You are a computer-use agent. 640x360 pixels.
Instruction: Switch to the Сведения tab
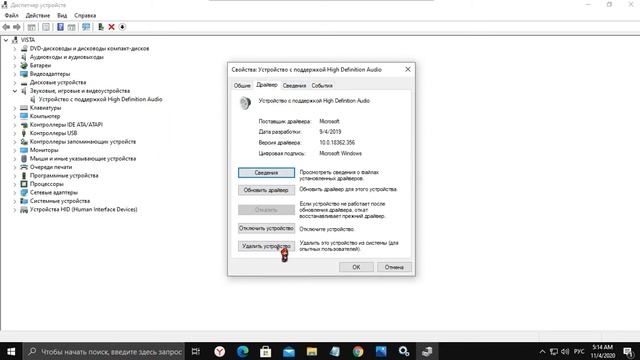[x=294, y=85]
